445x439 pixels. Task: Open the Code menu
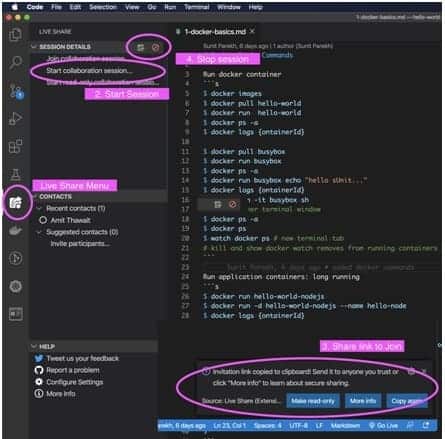click(35, 7)
